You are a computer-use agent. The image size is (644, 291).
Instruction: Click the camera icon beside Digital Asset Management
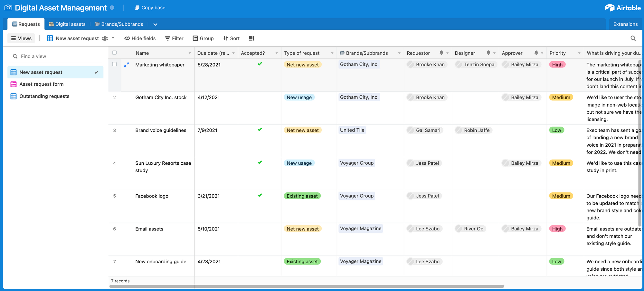coord(8,7)
